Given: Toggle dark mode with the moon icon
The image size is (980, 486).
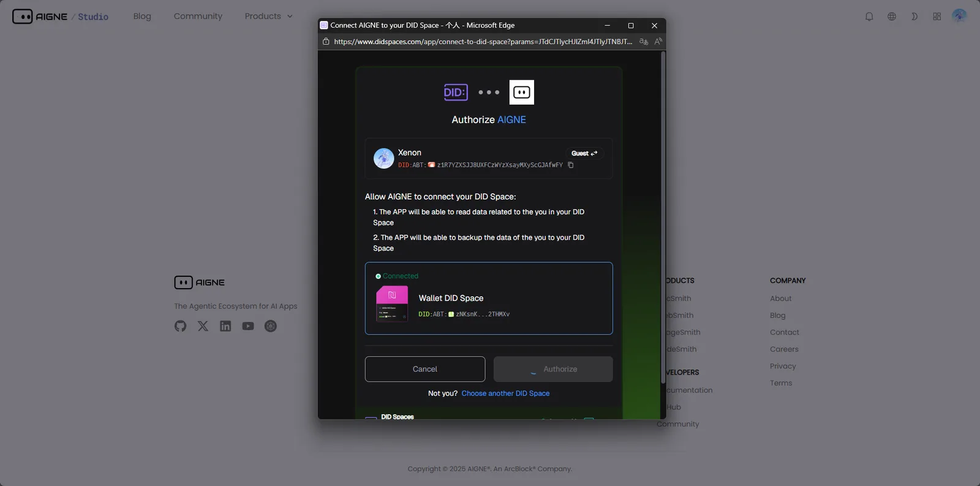Looking at the screenshot, I should [x=914, y=17].
